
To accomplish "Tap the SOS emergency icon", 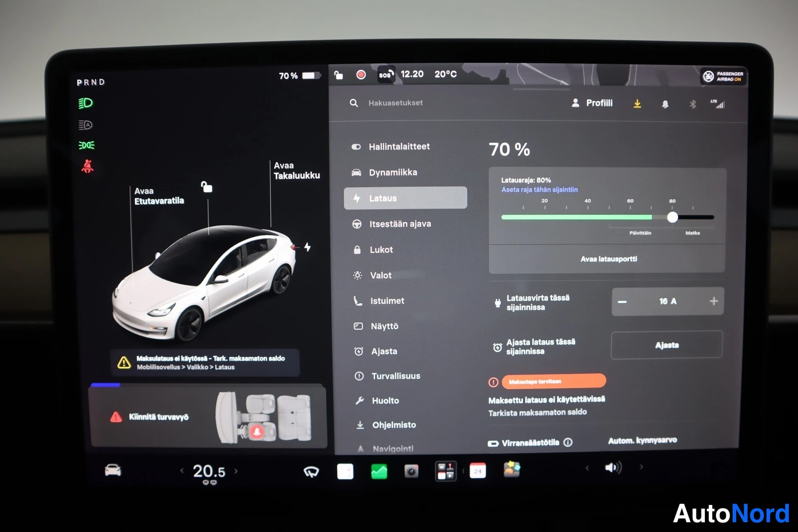I will pyautogui.click(x=385, y=74).
